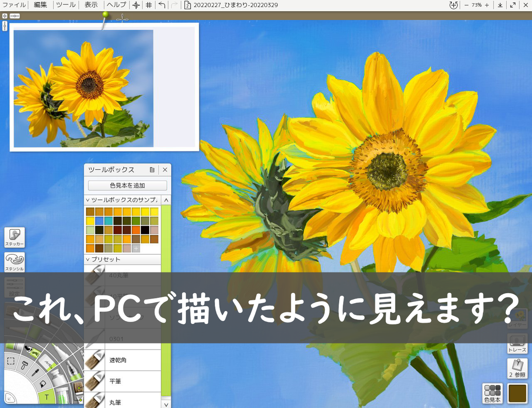Undo the last action with the curved arrow
The width and height of the screenshot is (532, 408).
(x=162, y=5)
